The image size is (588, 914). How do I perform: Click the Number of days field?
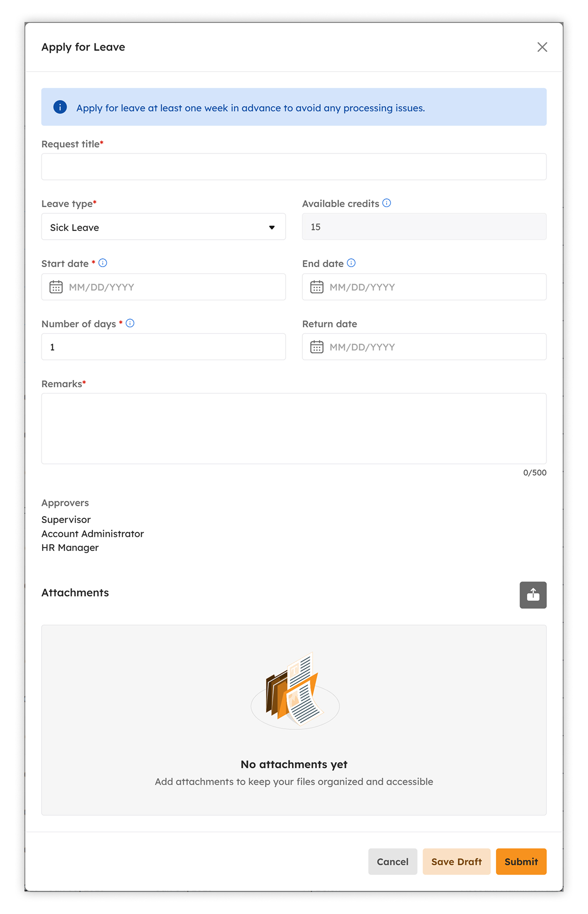164,347
